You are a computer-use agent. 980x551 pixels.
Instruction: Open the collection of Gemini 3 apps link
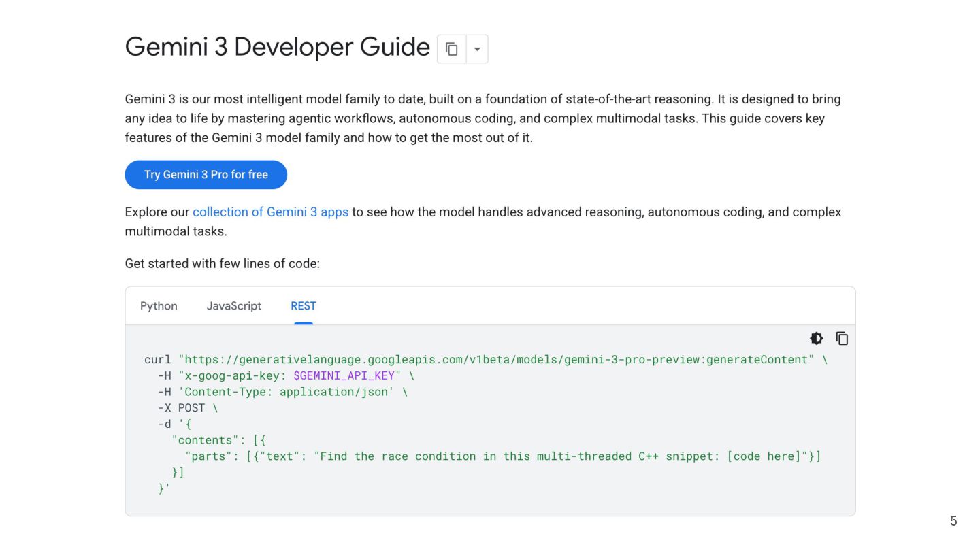[x=270, y=212]
